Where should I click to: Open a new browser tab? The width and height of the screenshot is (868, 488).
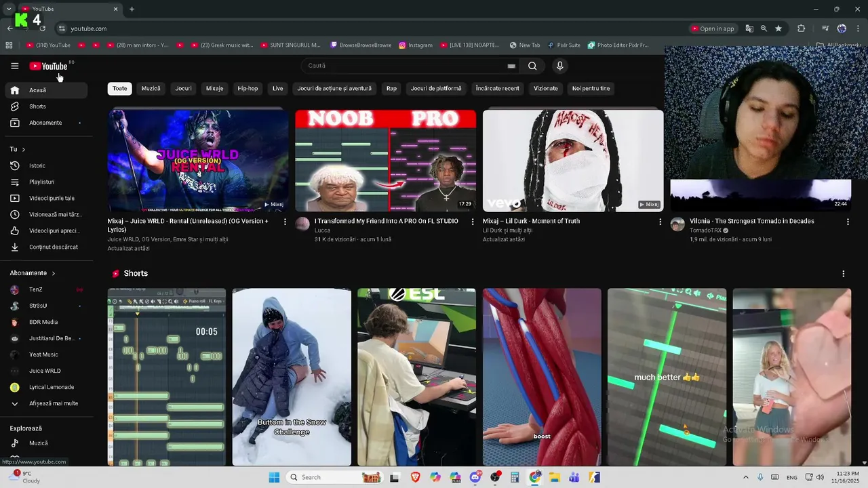tap(132, 9)
